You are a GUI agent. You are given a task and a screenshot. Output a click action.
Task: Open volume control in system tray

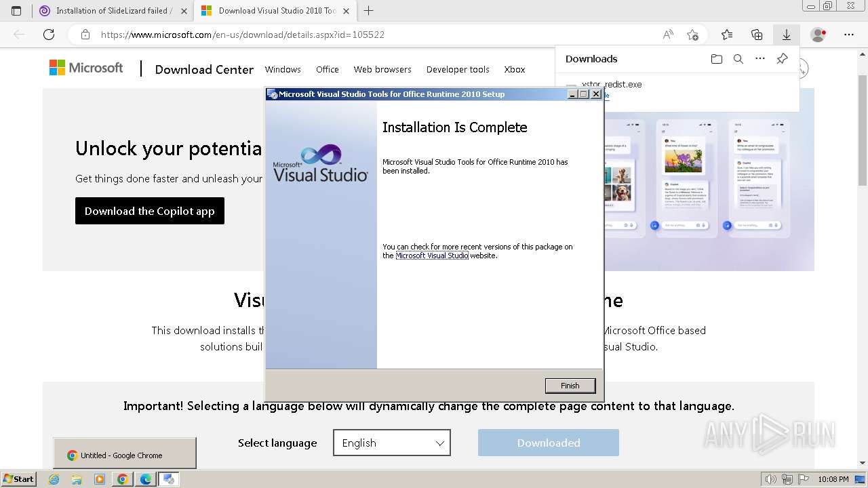coord(770,479)
